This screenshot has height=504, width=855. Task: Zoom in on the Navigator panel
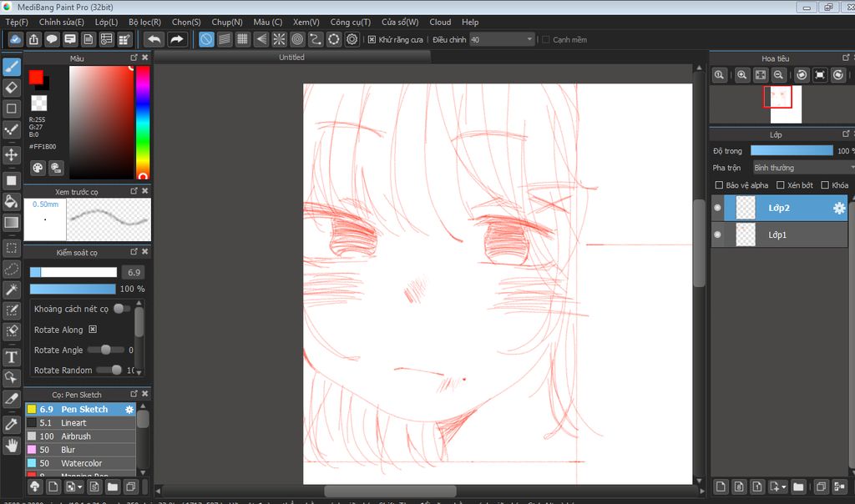(x=741, y=75)
